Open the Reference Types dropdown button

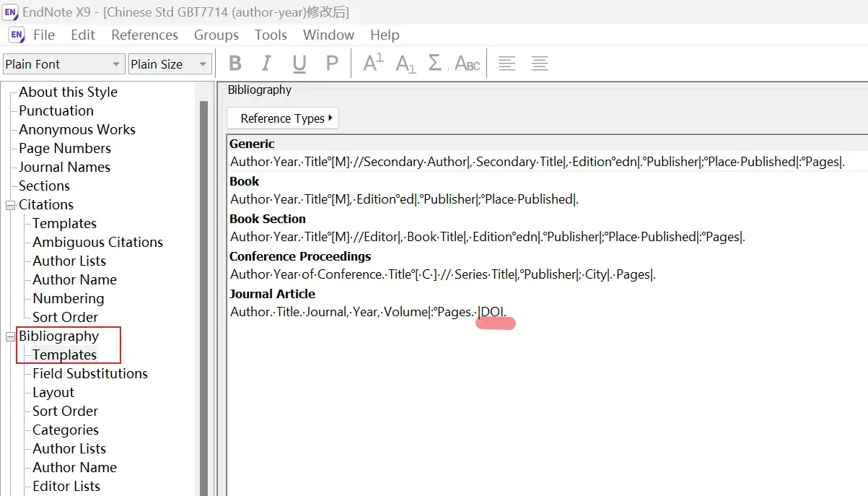(283, 118)
